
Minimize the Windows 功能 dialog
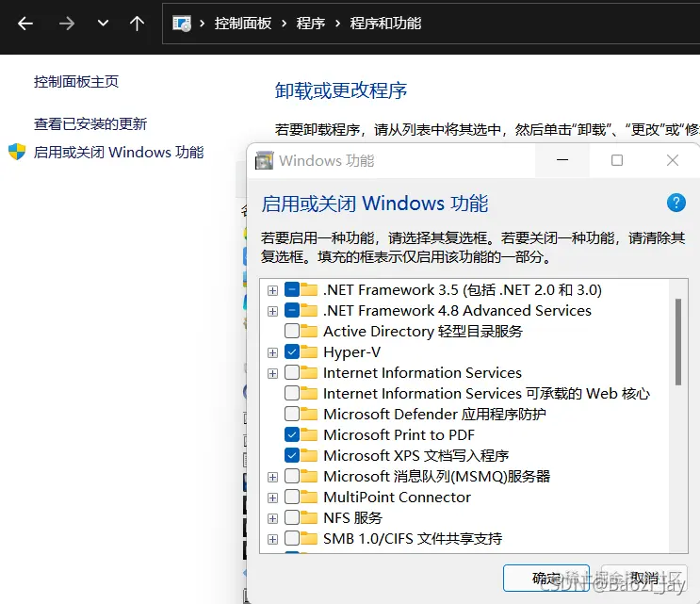562,160
